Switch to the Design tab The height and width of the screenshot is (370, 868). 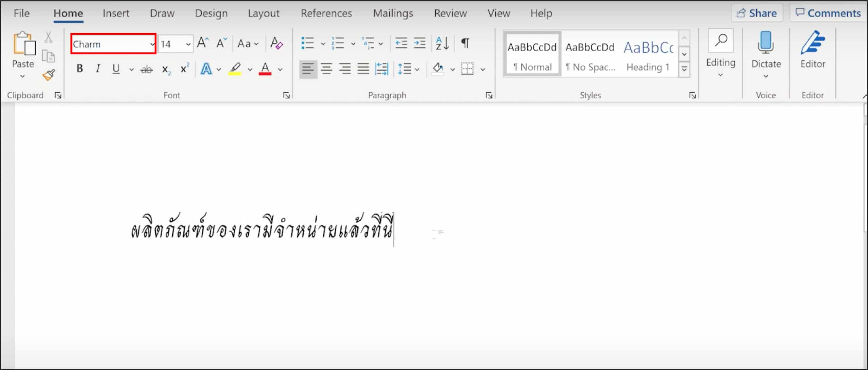coord(211,13)
